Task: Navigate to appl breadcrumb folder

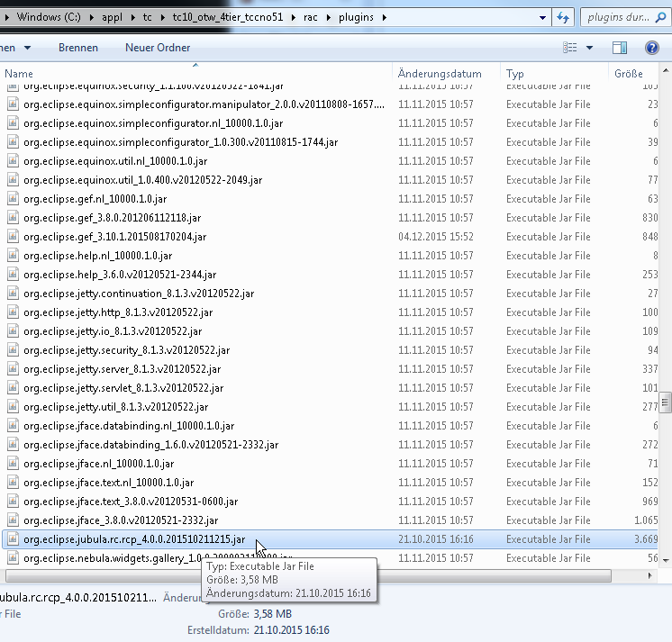Action: point(112,17)
